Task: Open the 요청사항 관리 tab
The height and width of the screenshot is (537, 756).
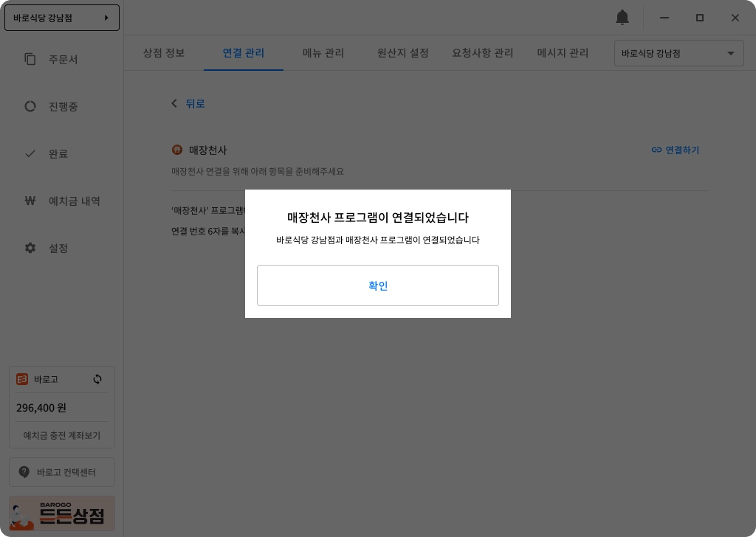Action: (482, 53)
